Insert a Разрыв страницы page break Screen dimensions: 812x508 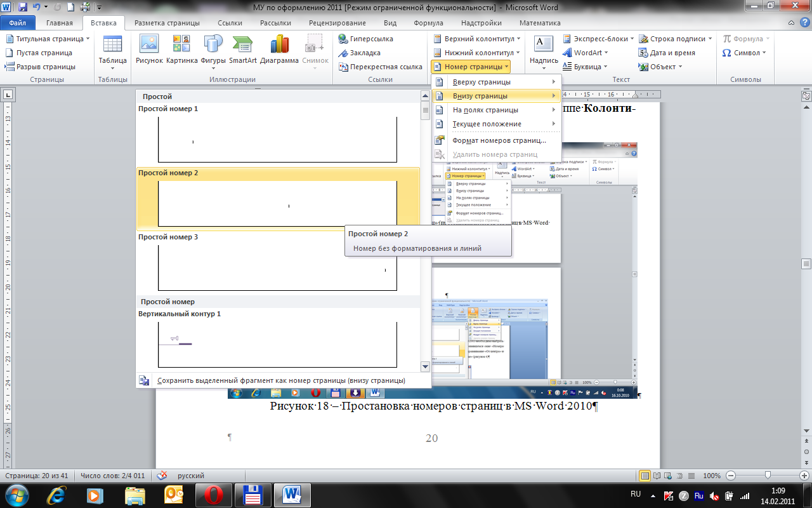click(x=40, y=67)
